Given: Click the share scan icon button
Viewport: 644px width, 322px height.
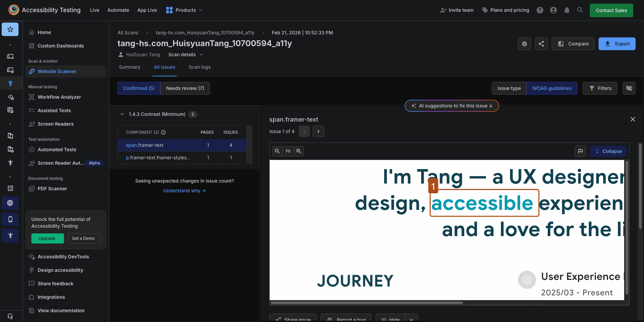Looking at the screenshot, I should click(541, 44).
